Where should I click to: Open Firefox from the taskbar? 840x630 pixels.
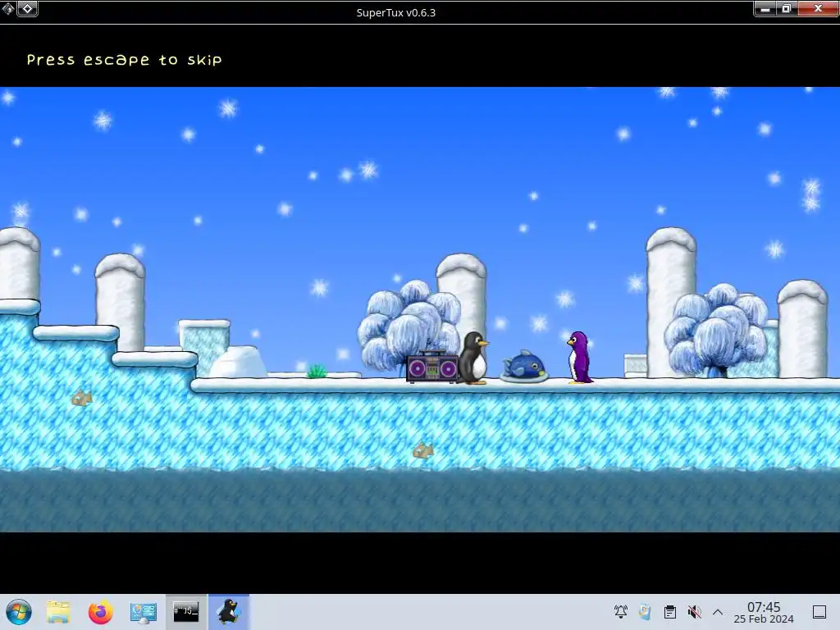point(101,612)
